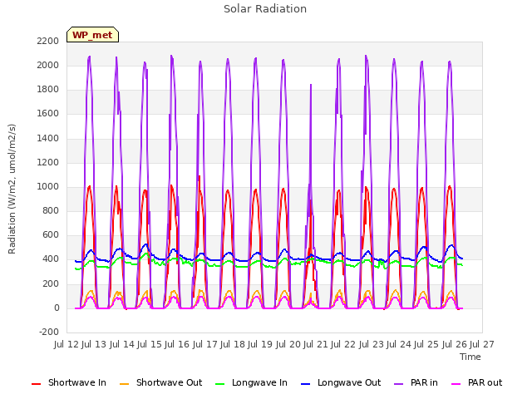Image resolution: width=532 pixels, height=399 pixels.
Task: Click the 1600 y-axis tick label
Action: 48,114
